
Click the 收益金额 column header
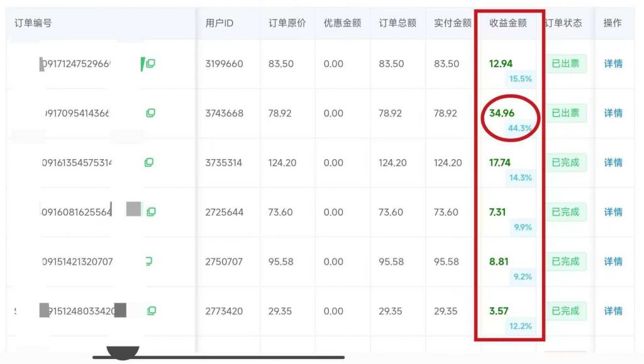[508, 23]
